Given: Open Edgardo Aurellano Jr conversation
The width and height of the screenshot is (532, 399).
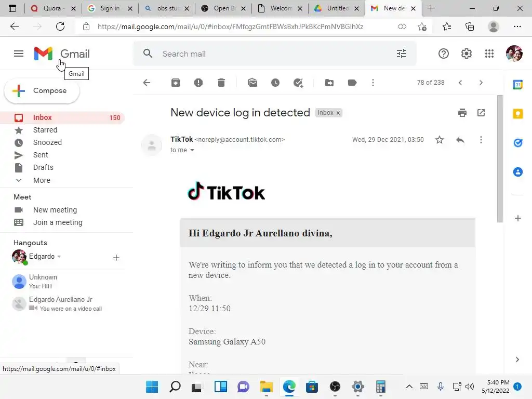Looking at the screenshot, I should [68, 304].
